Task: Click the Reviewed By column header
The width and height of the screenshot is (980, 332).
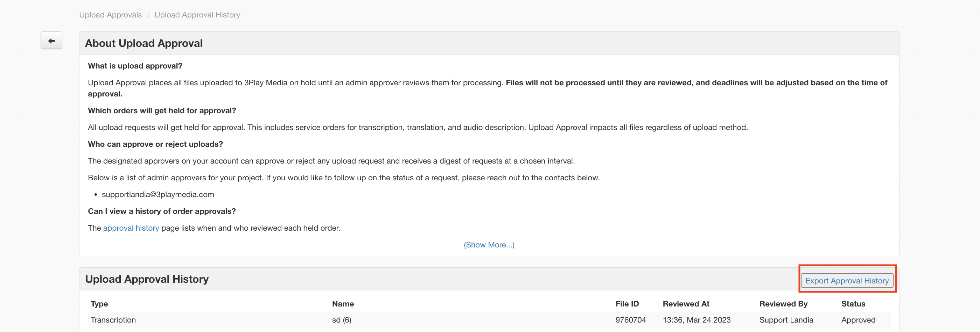Action: [x=783, y=303]
